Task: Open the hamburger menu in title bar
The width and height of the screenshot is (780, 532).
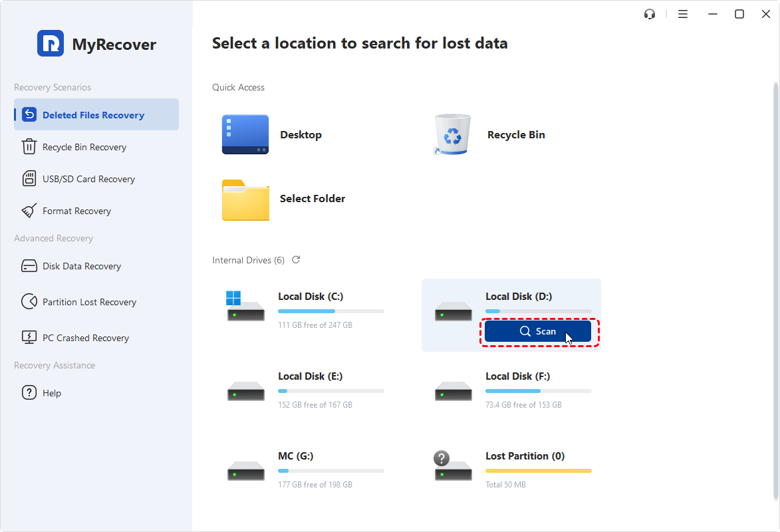Action: [x=683, y=14]
